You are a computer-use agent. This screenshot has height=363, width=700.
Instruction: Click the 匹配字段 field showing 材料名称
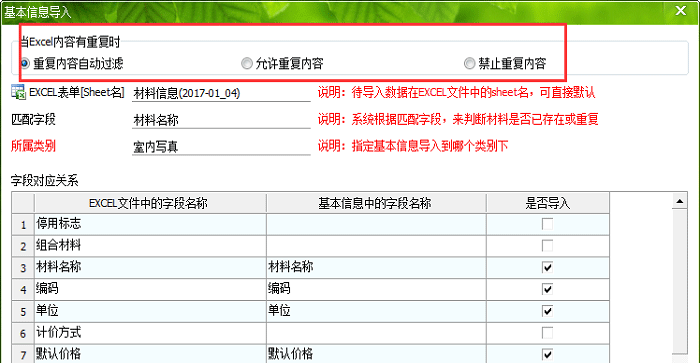pyautogui.click(x=221, y=120)
